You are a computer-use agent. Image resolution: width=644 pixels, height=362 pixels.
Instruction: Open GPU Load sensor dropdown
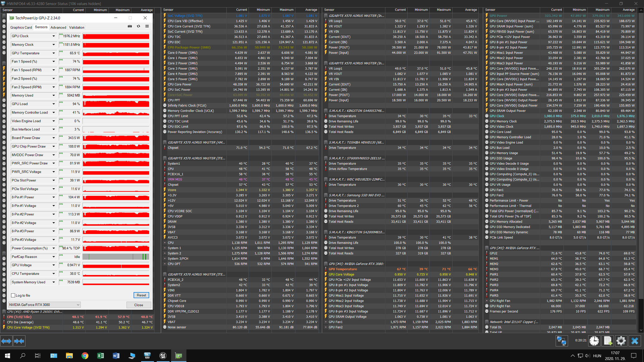pyautogui.click(x=53, y=104)
